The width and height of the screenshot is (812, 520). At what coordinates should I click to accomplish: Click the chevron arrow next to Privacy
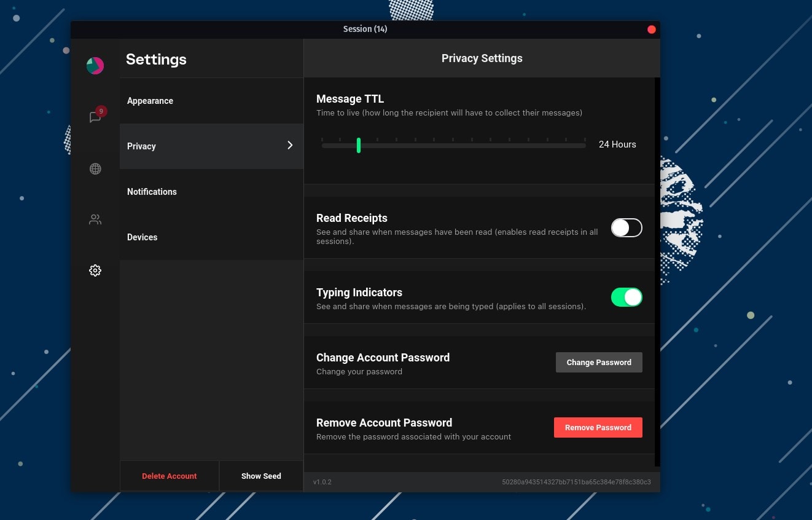pos(290,146)
